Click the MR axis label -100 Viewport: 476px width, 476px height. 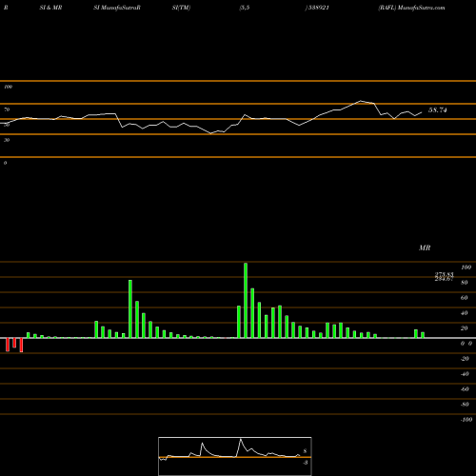466,420
